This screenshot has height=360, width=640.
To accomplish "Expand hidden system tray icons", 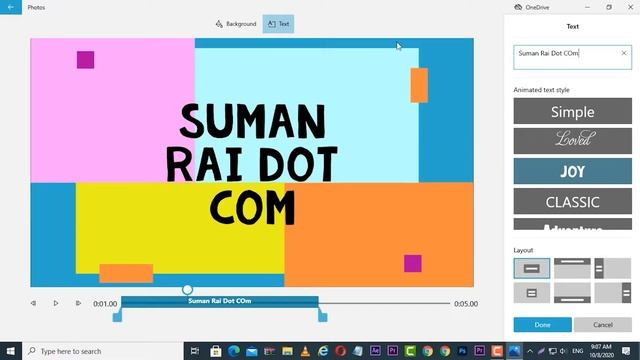I will [x=530, y=351].
